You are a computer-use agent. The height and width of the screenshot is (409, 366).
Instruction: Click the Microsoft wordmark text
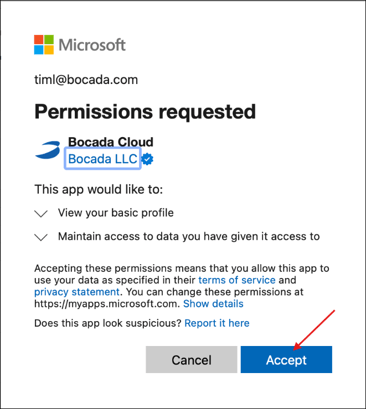92,45
